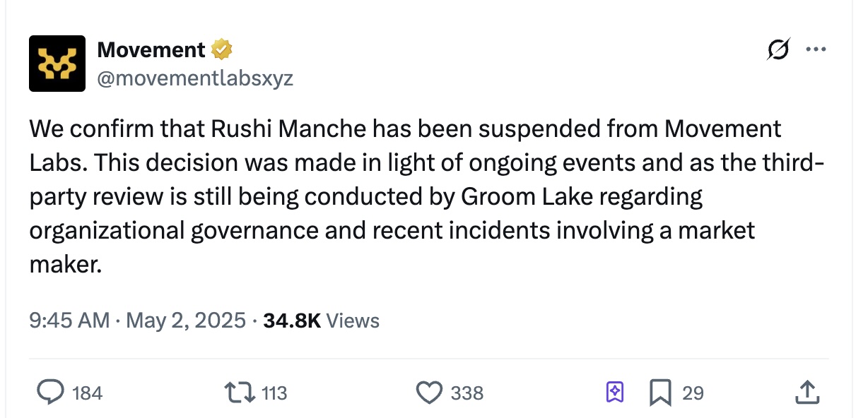Click the gold verified badge
This screenshot has height=418, width=868.
[x=222, y=50]
